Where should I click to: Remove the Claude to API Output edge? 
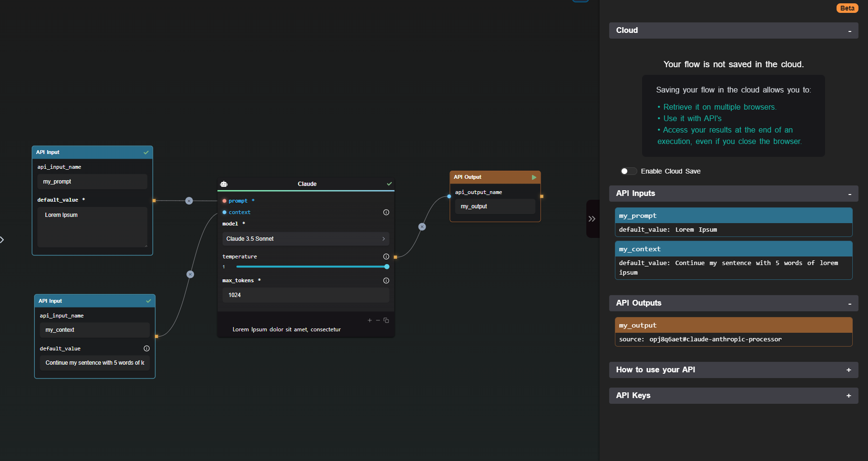(x=422, y=227)
